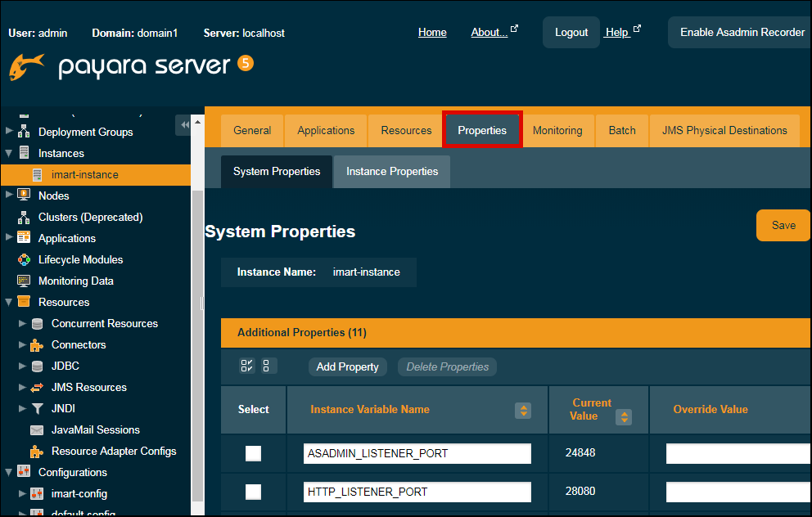This screenshot has height=517, width=812.
Task: Click the Monitoring Data icon in sidebar
Action: pyautogui.click(x=24, y=281)
